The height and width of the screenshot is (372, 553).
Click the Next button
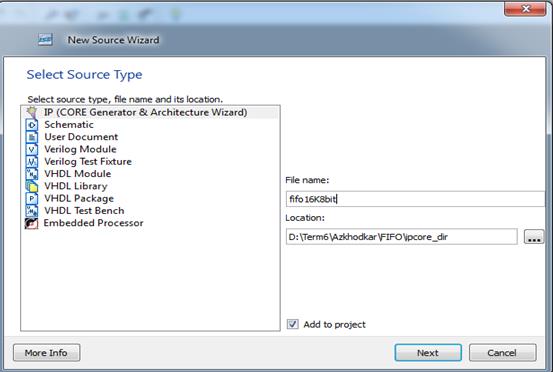pyautogui.click(x=428, y=353)
